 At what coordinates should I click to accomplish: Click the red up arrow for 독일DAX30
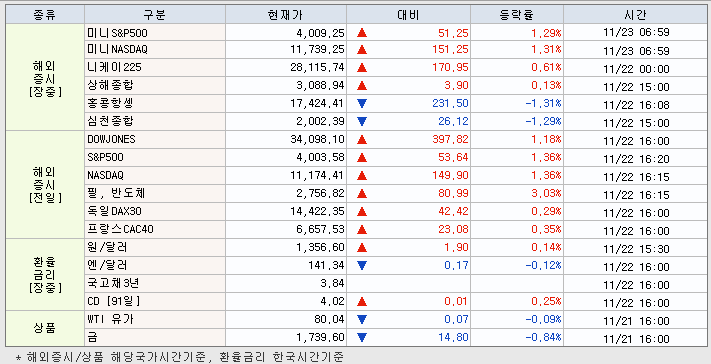point(362,212)
